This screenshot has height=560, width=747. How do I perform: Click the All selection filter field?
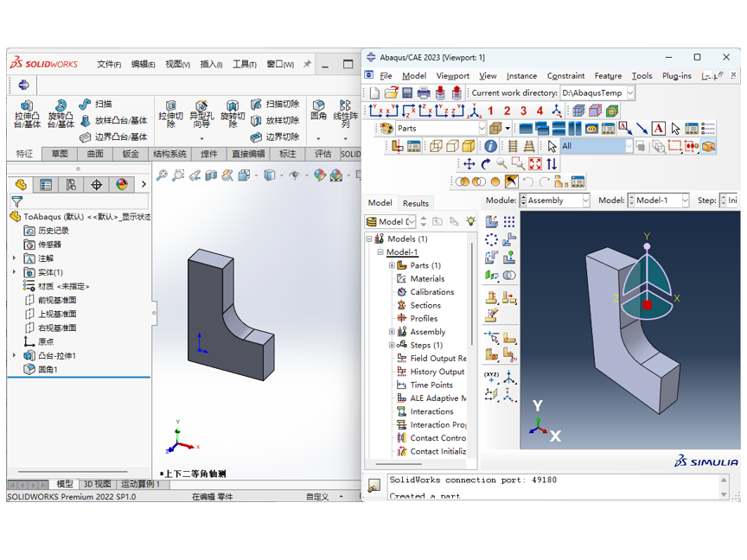(596, 146)
